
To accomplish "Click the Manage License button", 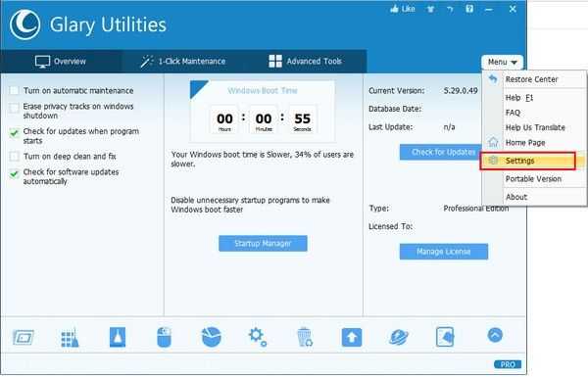I will coord(444,252).
